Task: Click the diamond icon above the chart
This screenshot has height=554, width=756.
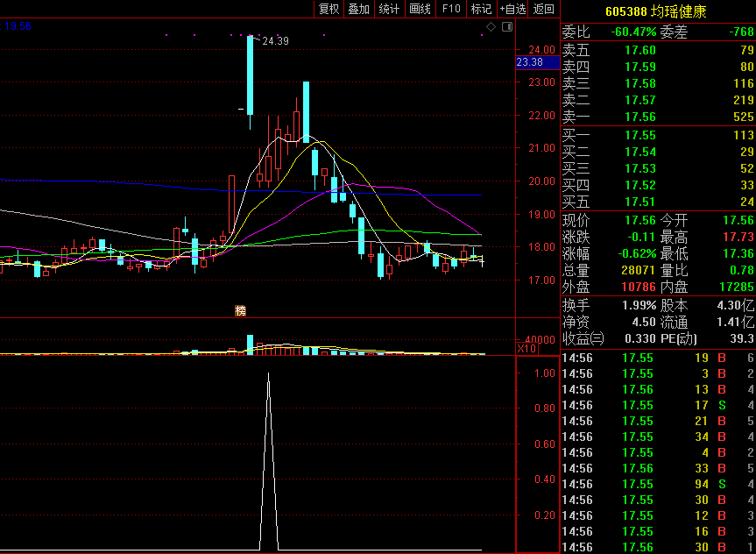Action: 491,27
